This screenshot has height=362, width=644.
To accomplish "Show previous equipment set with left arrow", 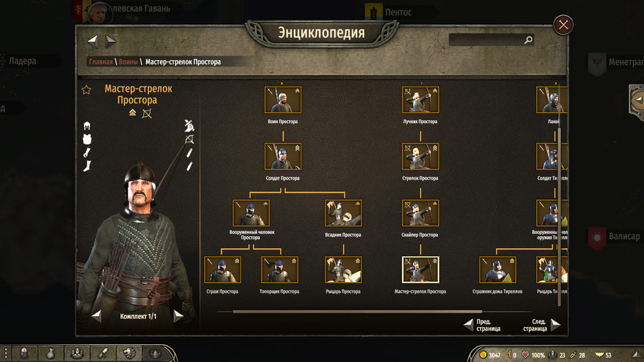I will point(97,316).
